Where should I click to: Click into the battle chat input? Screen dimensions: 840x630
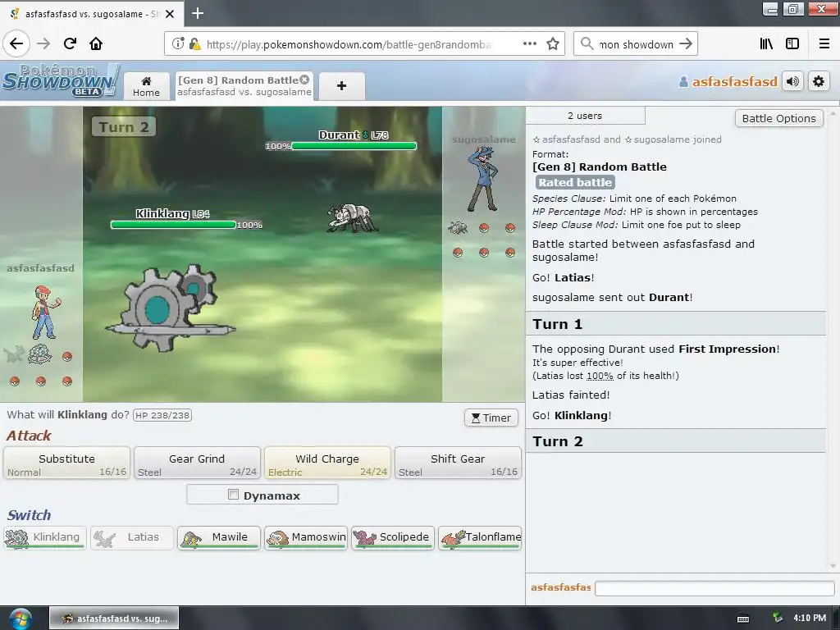point(714,588)
